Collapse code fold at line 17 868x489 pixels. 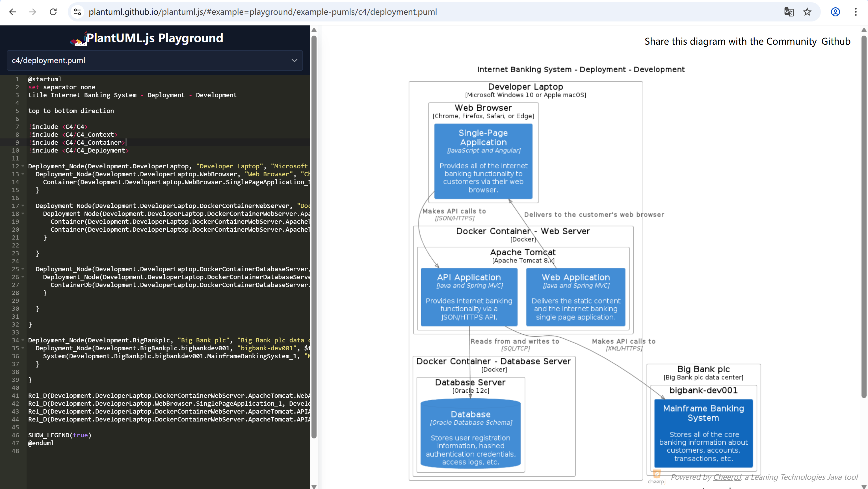23,206
